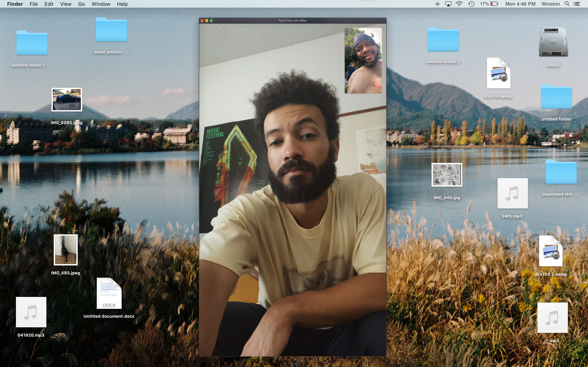Image resolution: width=588 pixels, height=367 pixels.
Task: Click the self-view video thumbnail in FaceTime
Action: pyautogui.click(x=363, y=61)
